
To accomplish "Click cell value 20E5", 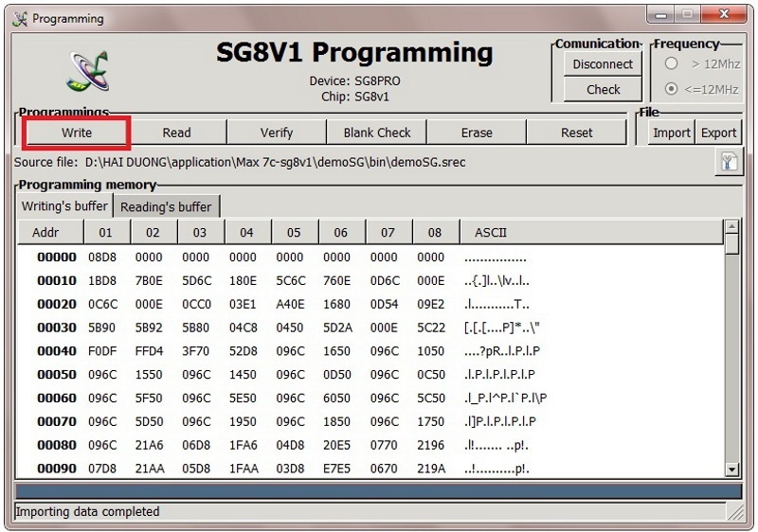I will pyautogui.click(x=336, y=445).
